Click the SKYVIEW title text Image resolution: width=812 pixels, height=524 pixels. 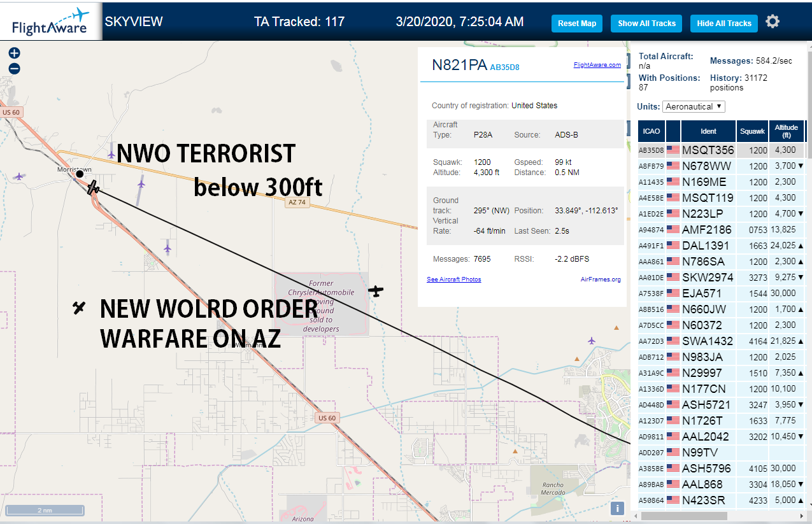(134, 22)
